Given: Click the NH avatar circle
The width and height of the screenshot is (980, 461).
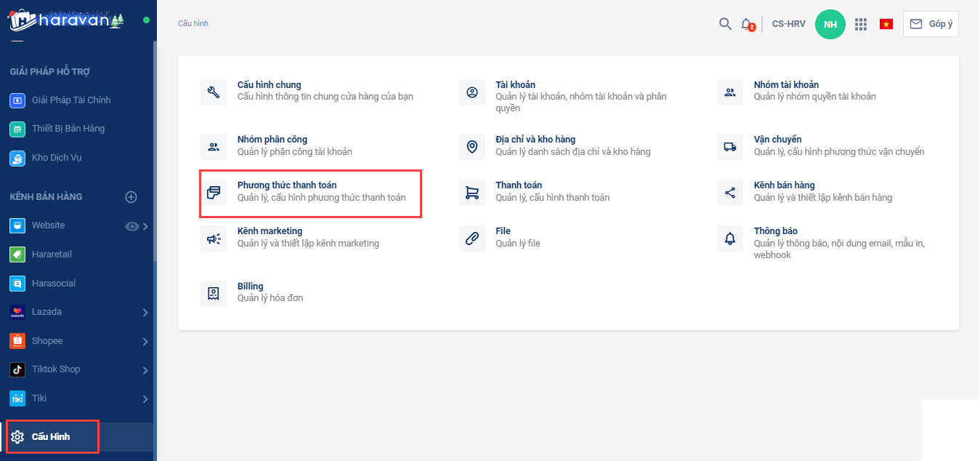Looking at the screenshot, I should pyautogui.click(x=830, y=24).
